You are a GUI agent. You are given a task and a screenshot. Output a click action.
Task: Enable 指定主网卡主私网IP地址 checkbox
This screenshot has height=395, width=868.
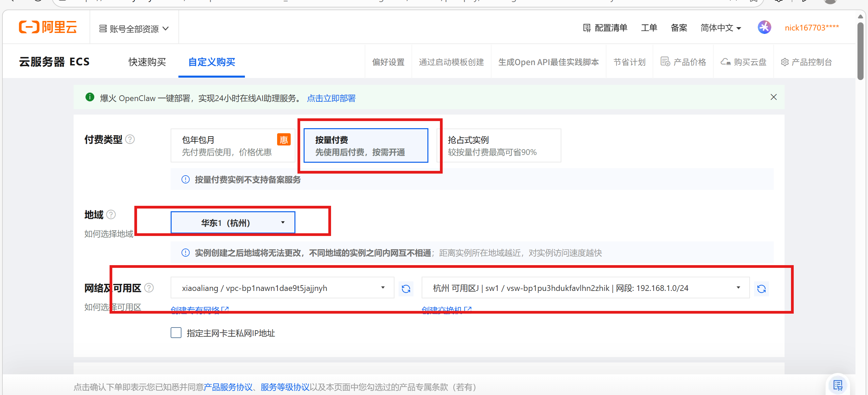176,333
